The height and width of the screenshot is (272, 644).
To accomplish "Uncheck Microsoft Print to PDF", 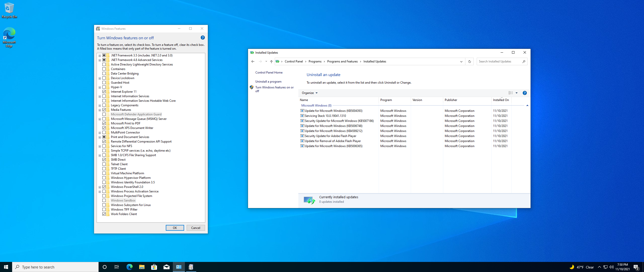I will 104,123.
